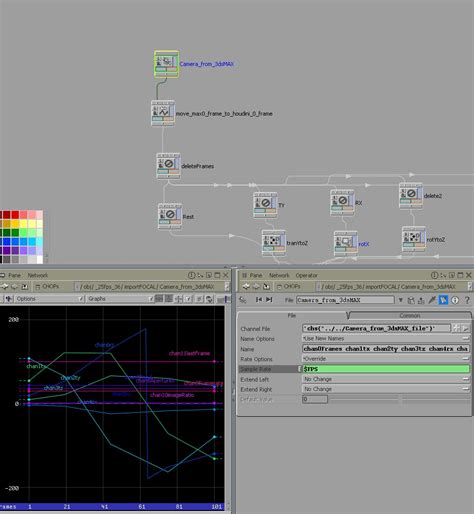
Task: Click the Sample Rate $FPS field
Action: 386,369
